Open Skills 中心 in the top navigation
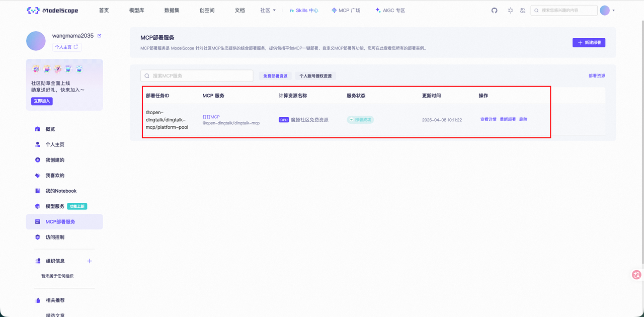The width and height of the screenshot is (644, 317). point(304,10)
